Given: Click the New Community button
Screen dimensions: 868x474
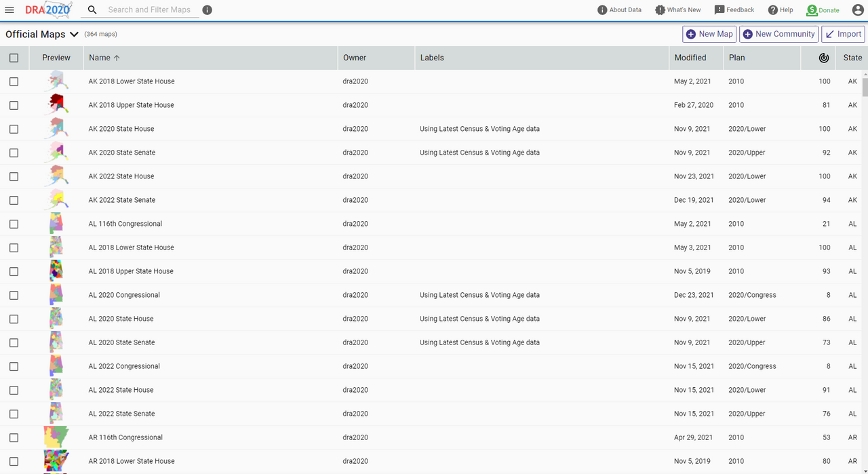Looking at the screenshot, I should tap(778, 34).
